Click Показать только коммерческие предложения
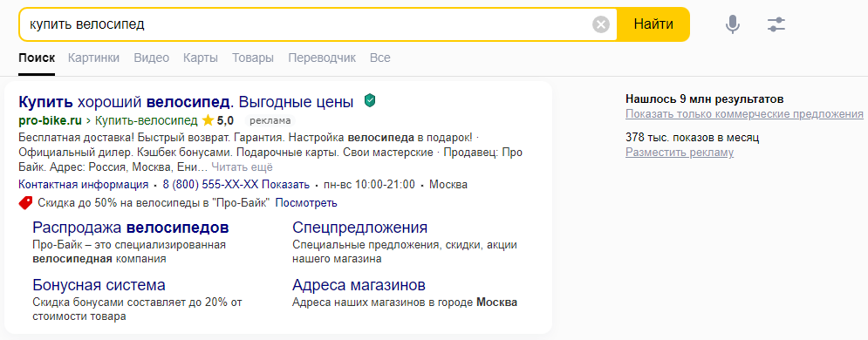The height and width of the screenshot is (340, 868). [744, 114]
